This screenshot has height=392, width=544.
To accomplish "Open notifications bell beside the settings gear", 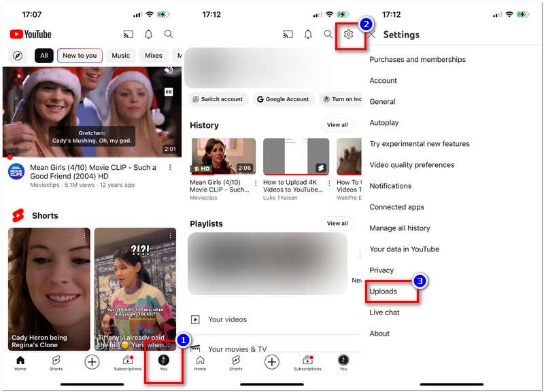I will click(308, 34).
